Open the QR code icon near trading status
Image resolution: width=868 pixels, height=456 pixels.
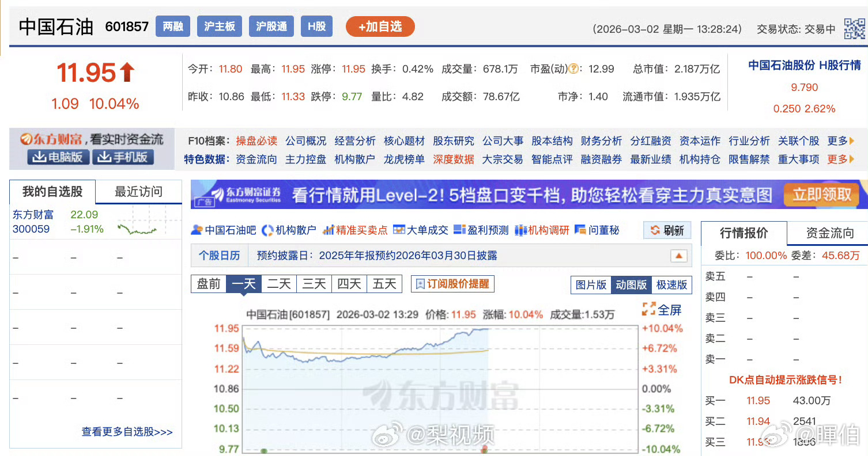[854, 29]
